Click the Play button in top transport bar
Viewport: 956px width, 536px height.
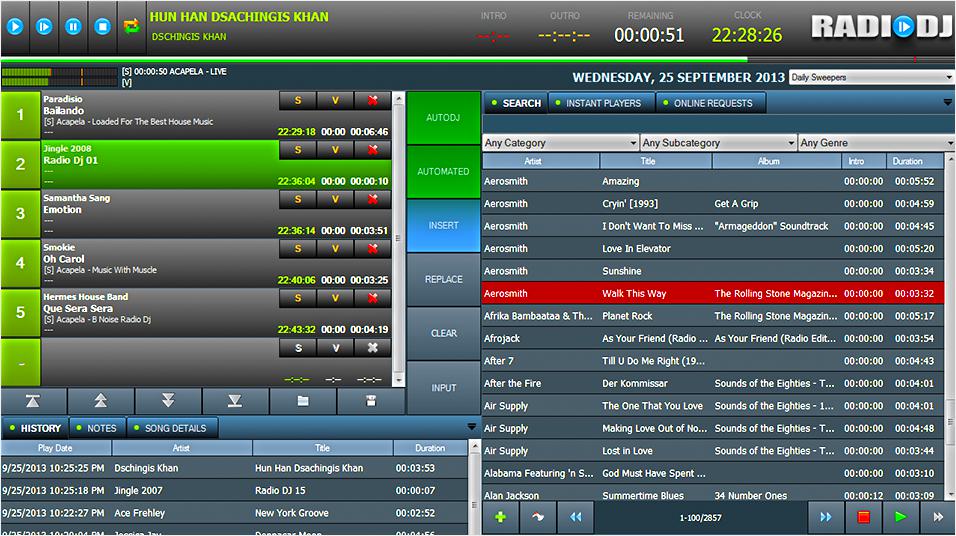tap(15, 27)
